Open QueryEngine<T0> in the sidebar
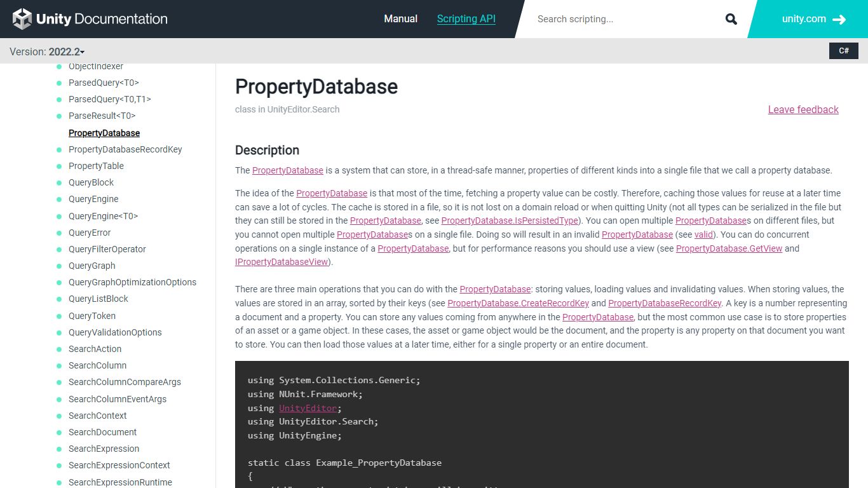868x488 pixels. (x=103, y=216)
